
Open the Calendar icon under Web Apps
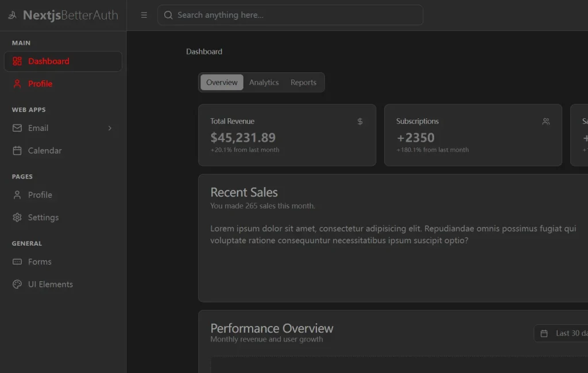click(x=17, y=150)
